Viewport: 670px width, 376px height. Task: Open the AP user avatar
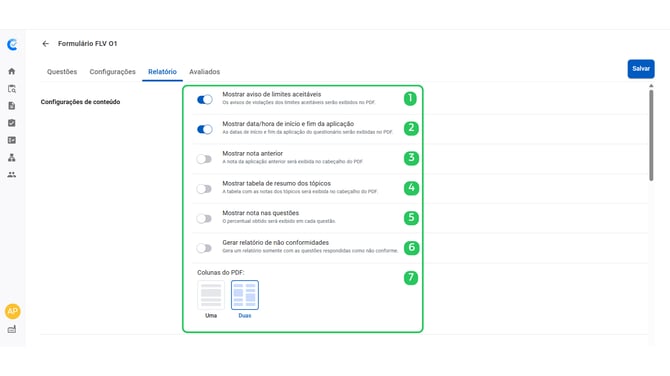(12, 311)
